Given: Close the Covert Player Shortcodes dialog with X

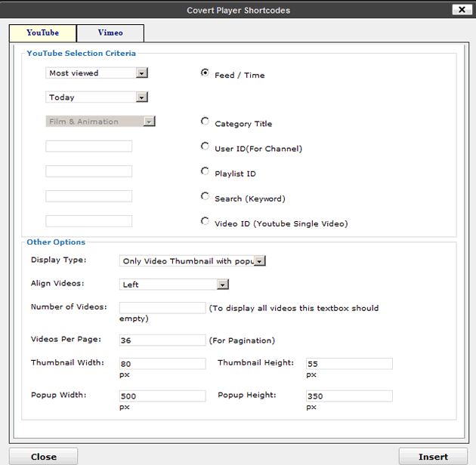Looking at the screenshot, I should 462,10.
